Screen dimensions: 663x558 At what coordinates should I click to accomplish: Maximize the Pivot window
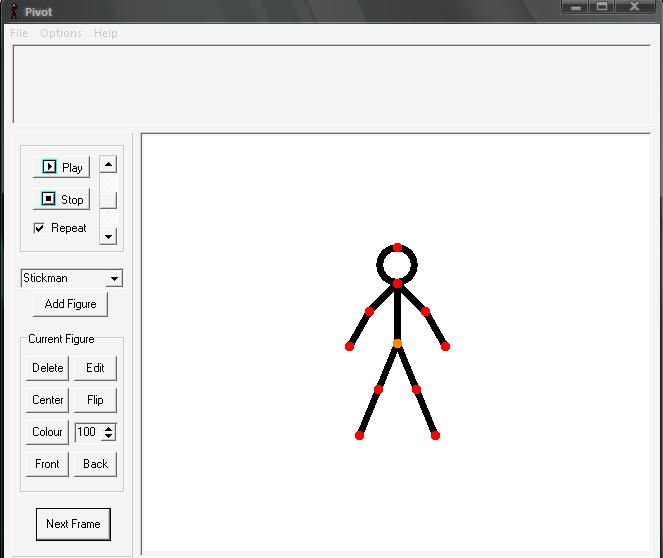[x=602, y=7]
